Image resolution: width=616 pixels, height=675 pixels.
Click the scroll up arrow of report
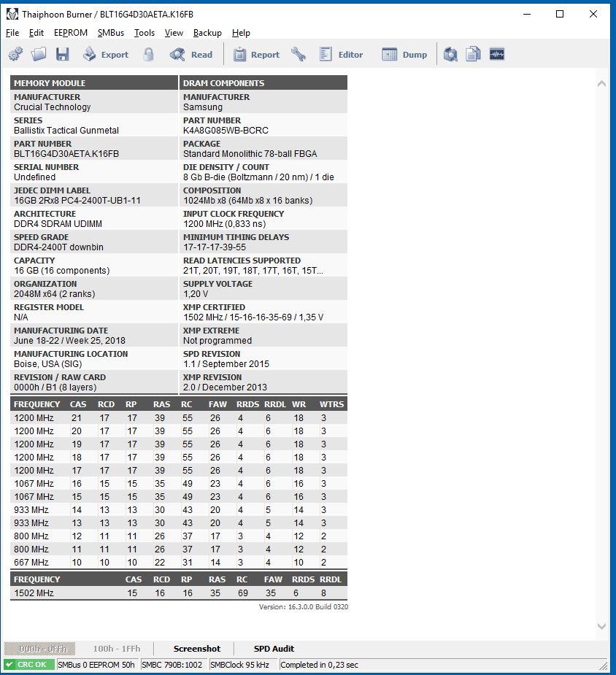602,83
